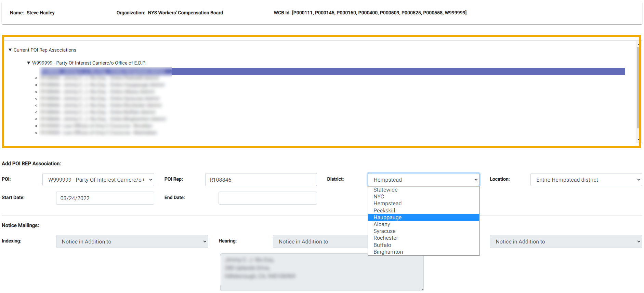Image resolution: width=644 pixels, height=293 pixels.
Task: Choose NYC in the District list
Action: pyautogui.click(x=379, y=197)
